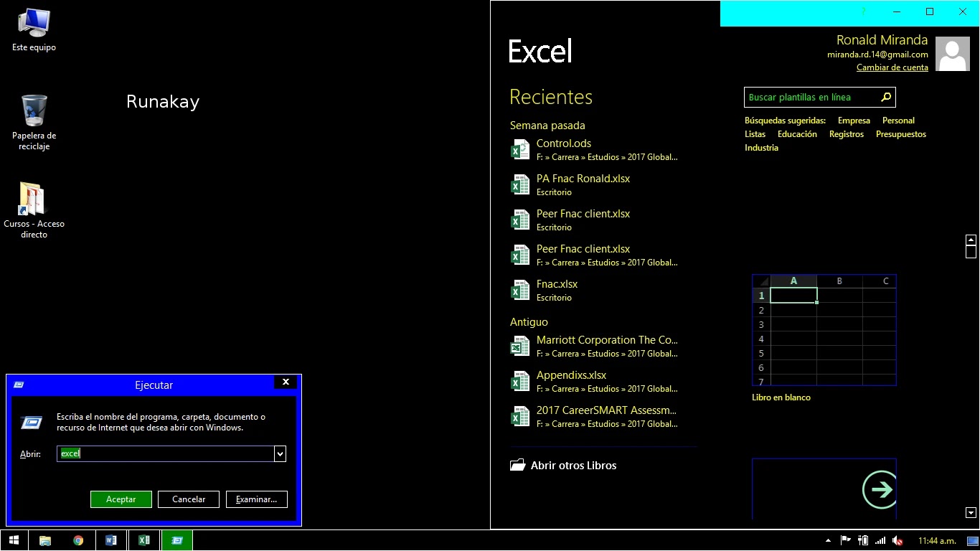This screenshot has width=980, height=551.
Task: Click the Presupuestos suggested search
Action: (x=901, y=134)
